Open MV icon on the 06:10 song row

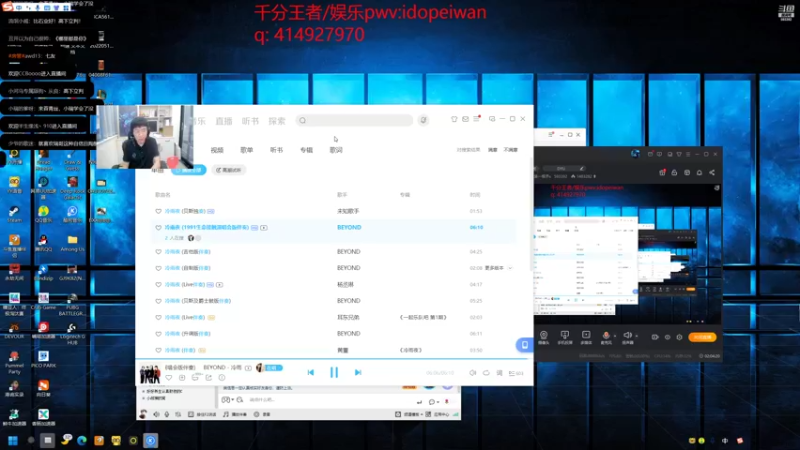click(264, 228)
